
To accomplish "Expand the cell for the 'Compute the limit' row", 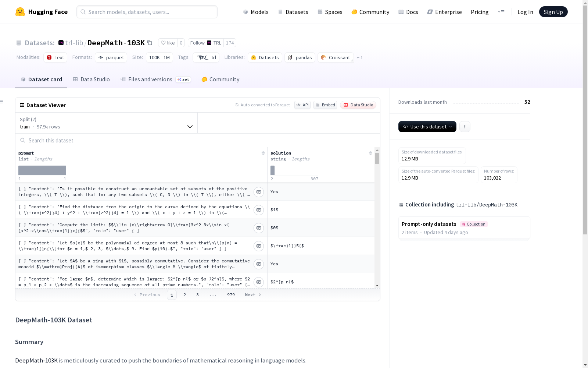I will [259, 228].
